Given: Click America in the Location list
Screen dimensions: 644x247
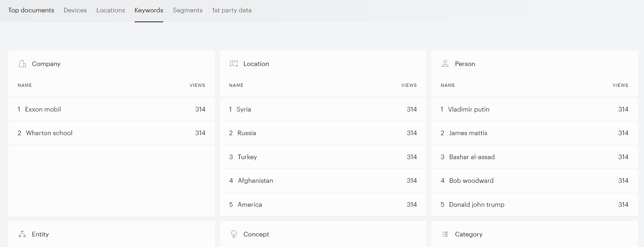Looking at the screenshot, I should click(250, 205).
